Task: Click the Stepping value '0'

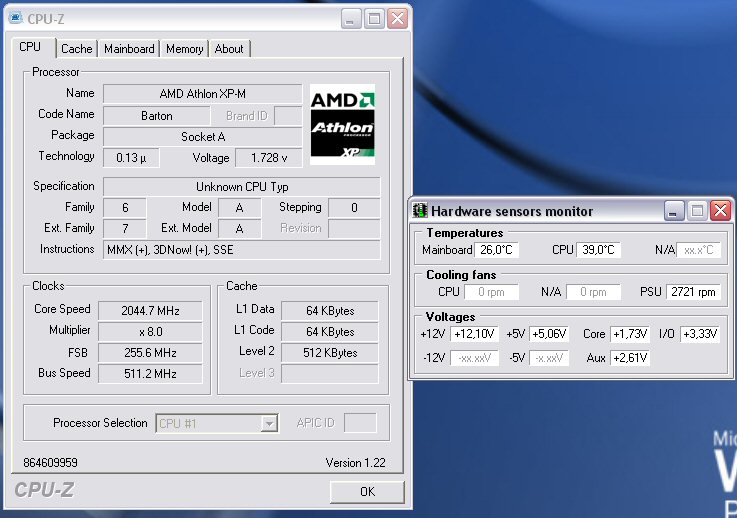Action: 354,208
